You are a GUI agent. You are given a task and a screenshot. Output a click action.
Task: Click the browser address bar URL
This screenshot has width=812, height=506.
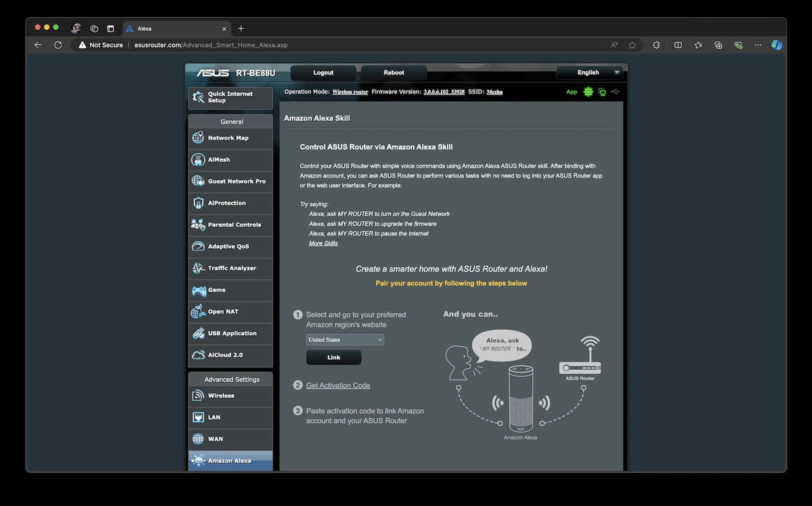[x=211, y=45]
